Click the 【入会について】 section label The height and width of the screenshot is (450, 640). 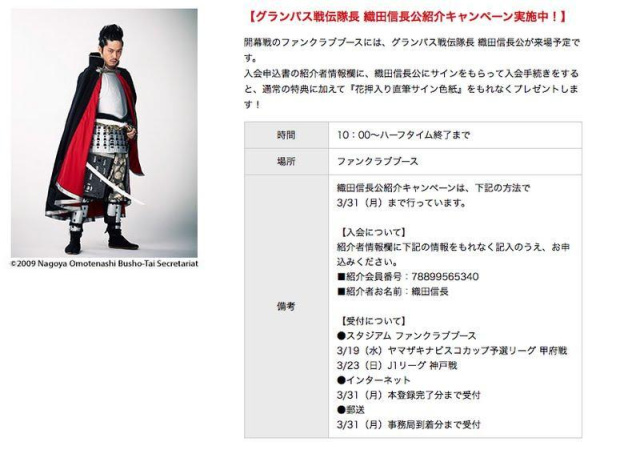[x=372, y=232]
